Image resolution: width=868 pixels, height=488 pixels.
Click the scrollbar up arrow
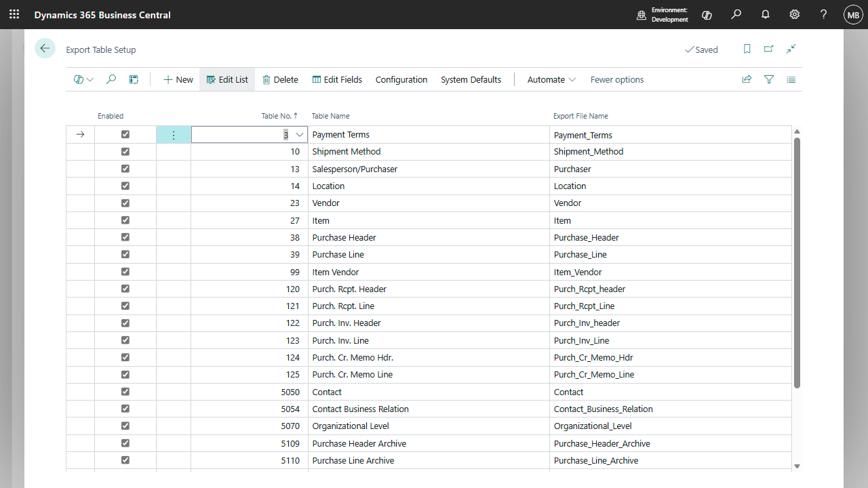pos(797,131)
